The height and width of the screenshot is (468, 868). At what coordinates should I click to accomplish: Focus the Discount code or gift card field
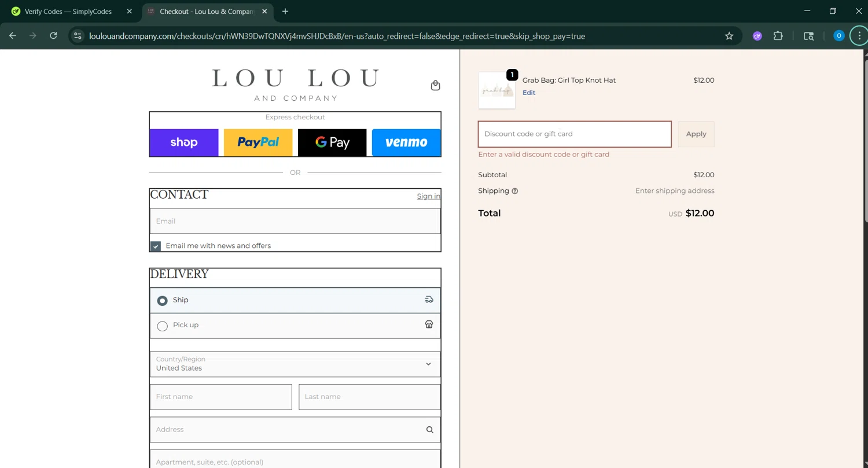(575, 134)
